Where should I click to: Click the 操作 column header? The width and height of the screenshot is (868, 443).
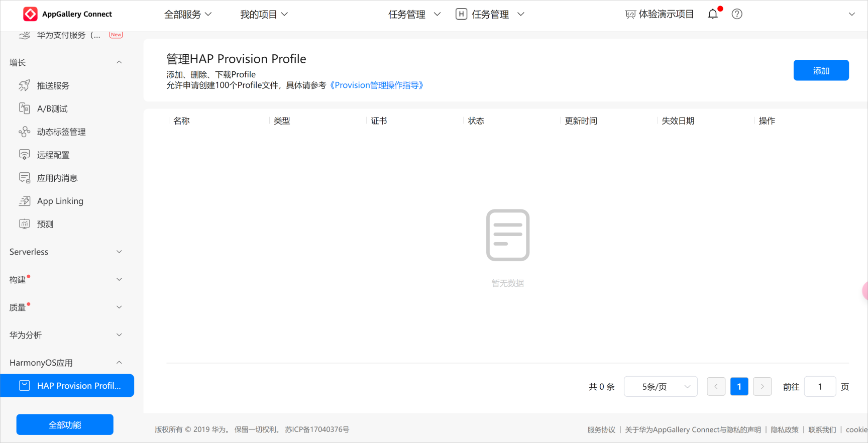[x=767, y=121]
